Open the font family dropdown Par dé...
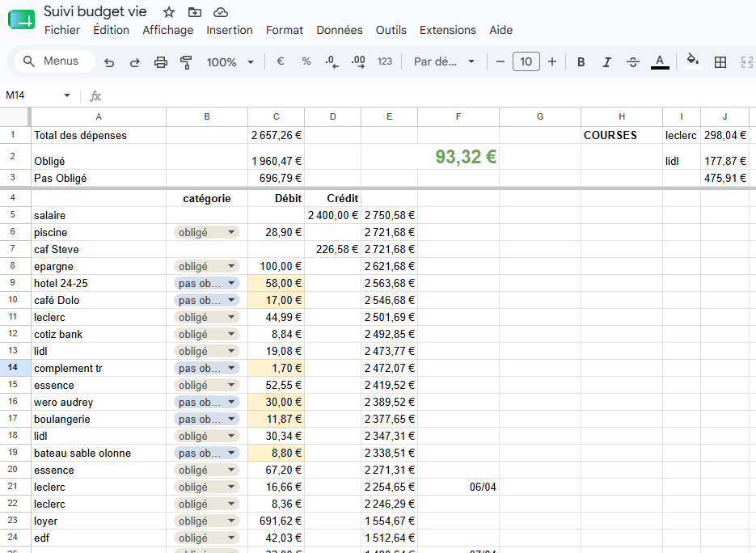 pyautogui.click(x=444, y=61)
